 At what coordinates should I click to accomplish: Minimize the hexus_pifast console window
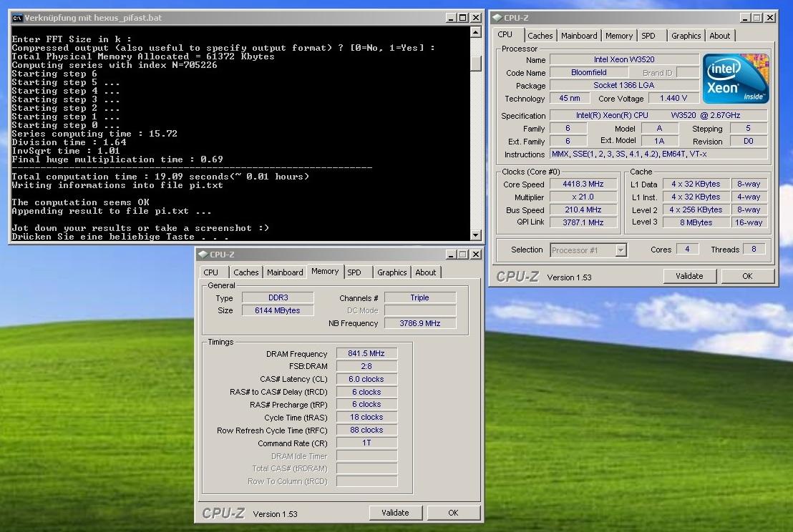pos(451,18)
